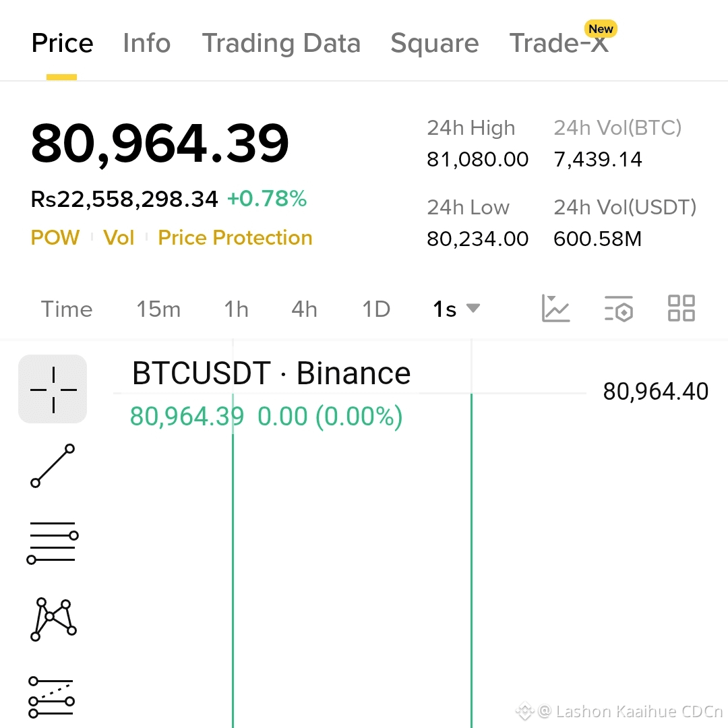The height and width of the screenshot is (728, 728).
Task: Open the grid layout icon
Action: pyautogui.click(x=681, y=308)
